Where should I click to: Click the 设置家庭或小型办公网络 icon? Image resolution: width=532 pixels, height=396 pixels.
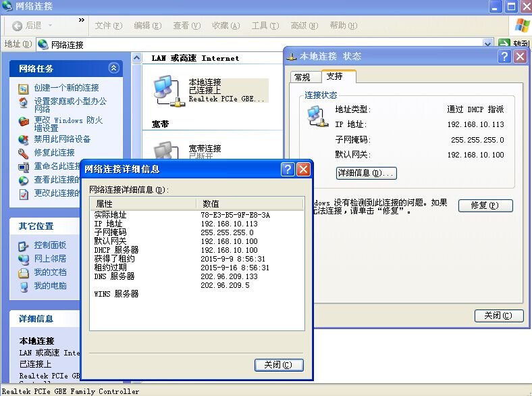coord(23,103)
